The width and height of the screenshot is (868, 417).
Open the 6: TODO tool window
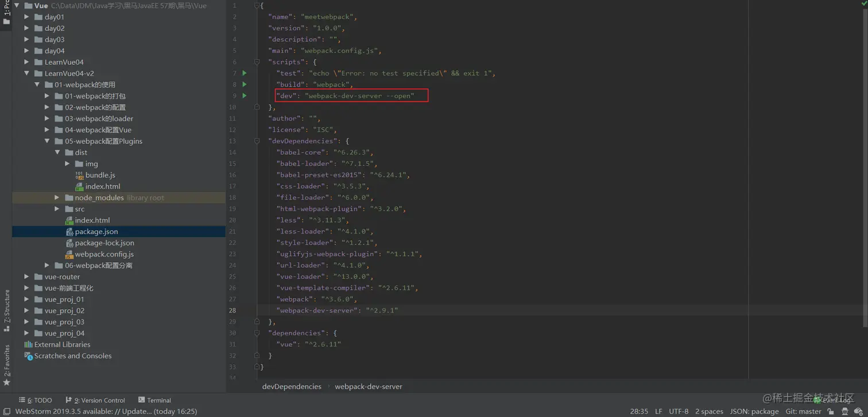click(35, 400)
